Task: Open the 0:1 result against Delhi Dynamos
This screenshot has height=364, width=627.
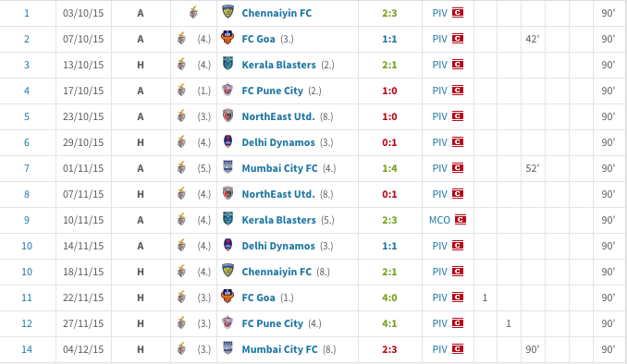Action: [x=389, y=142]
